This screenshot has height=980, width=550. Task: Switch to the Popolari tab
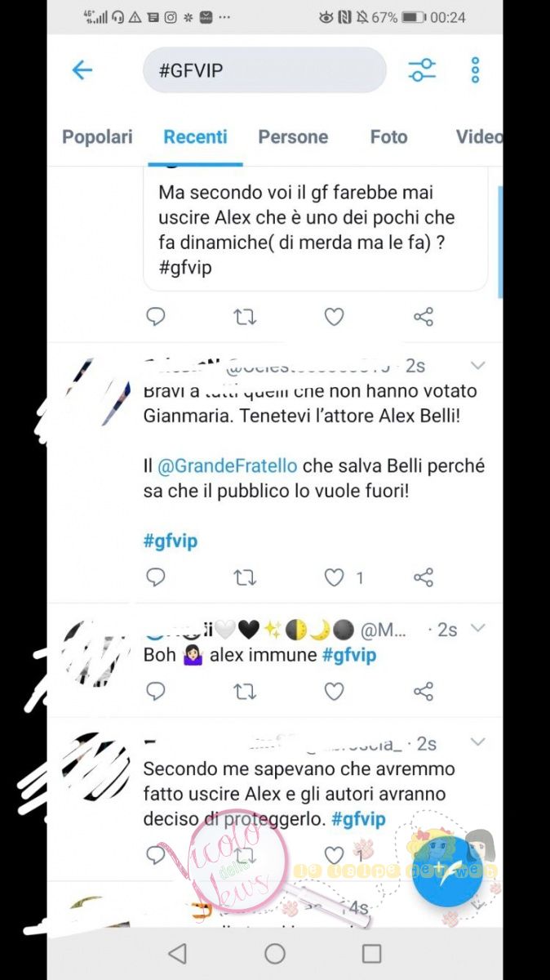point(97,137)
